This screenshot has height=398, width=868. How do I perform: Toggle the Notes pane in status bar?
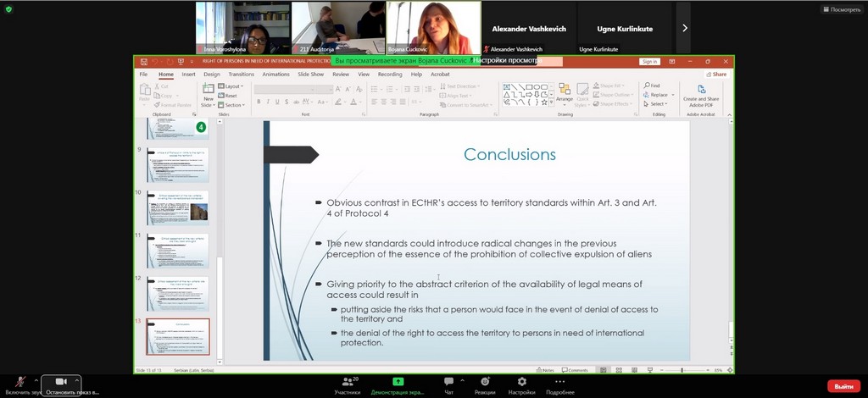(x=546, y=370)
